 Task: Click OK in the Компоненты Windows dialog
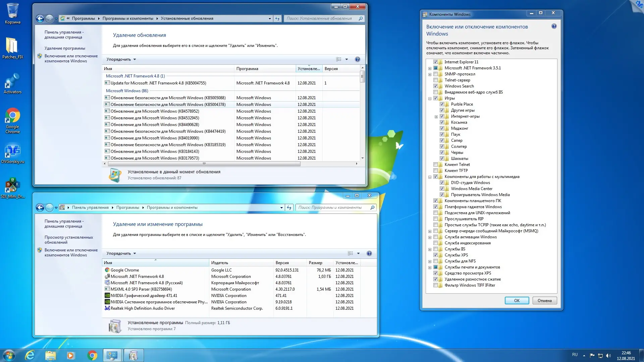click(517, 301)
